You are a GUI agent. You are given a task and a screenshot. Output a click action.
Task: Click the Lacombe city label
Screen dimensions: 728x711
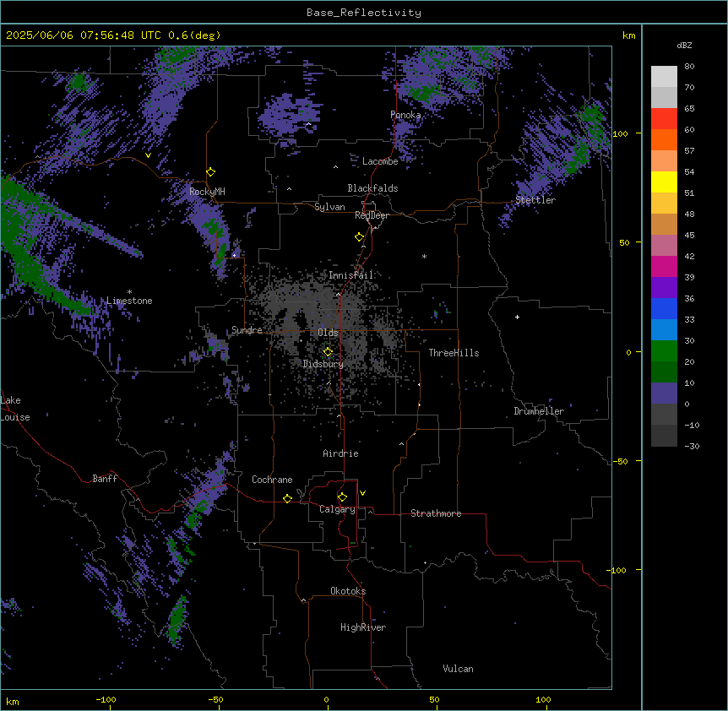[x=380, y=161]
